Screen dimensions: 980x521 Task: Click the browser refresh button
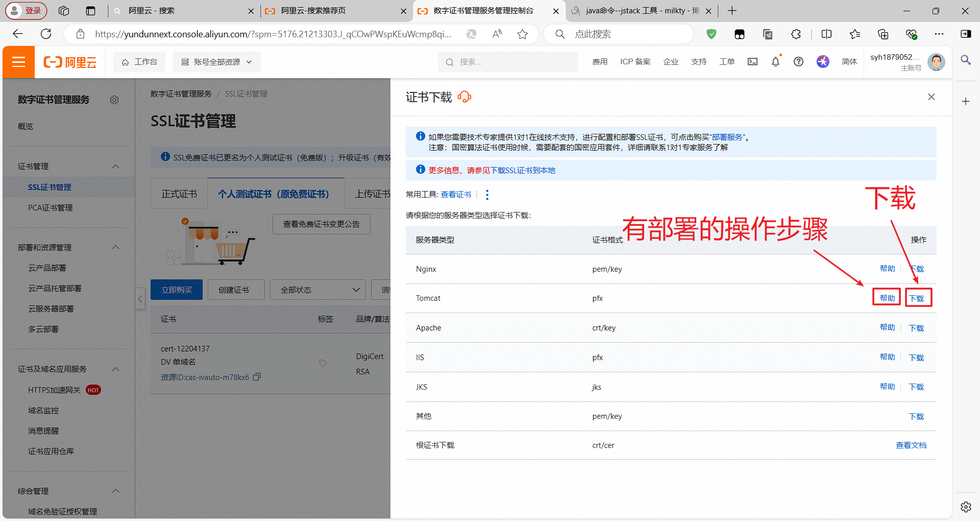(46, 34)
